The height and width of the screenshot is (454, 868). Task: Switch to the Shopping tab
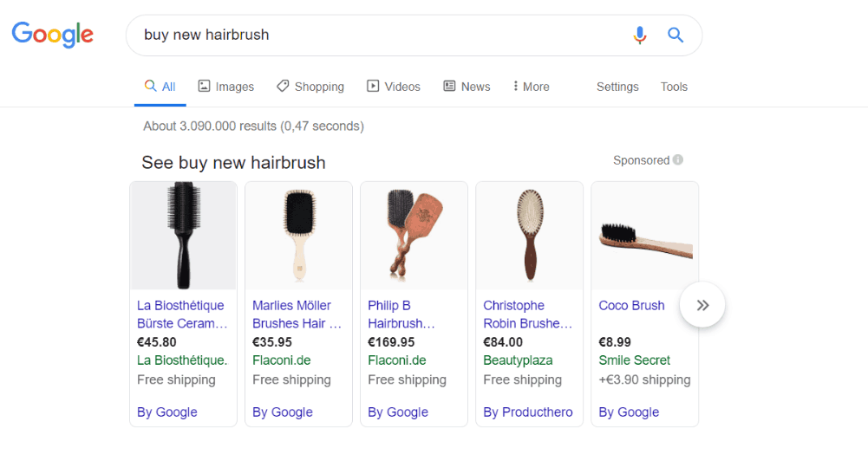[310, 87]
